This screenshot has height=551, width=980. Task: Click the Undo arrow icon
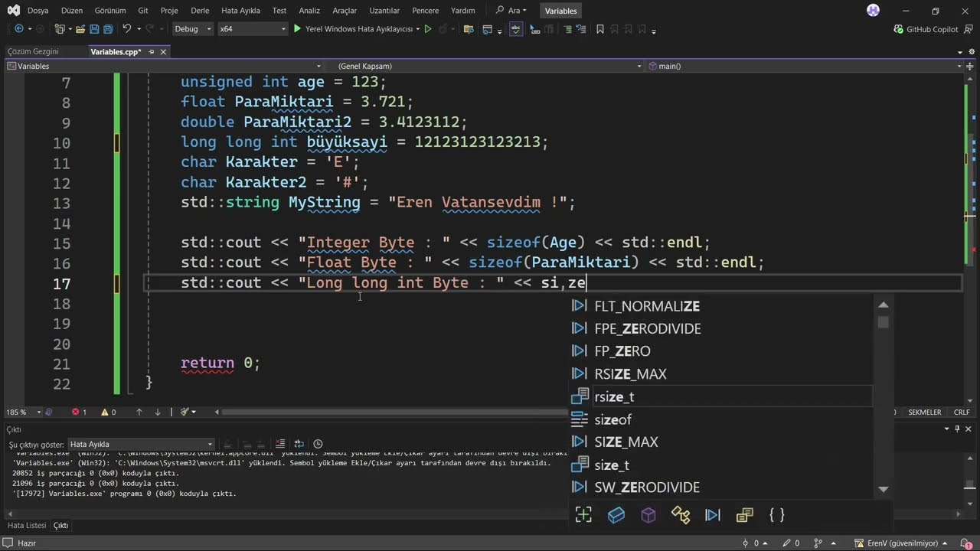(126, 29)
